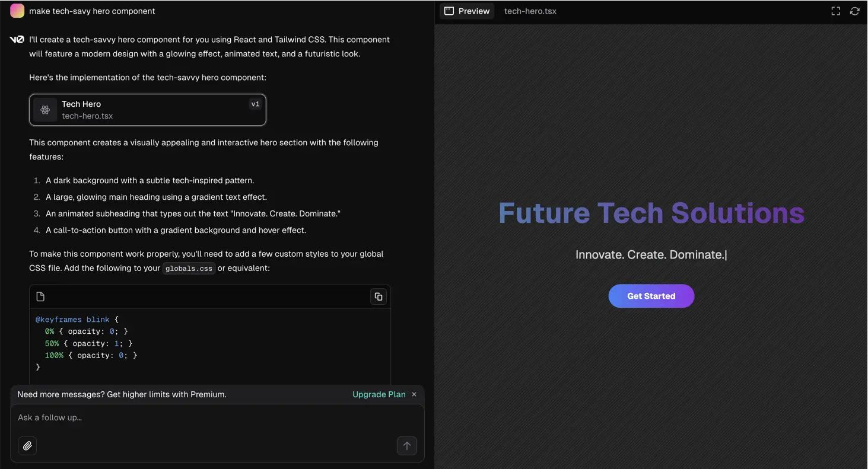Attach a file with paperclip icon
This screenshot has width=868, height=469.
tap(27, 446)
